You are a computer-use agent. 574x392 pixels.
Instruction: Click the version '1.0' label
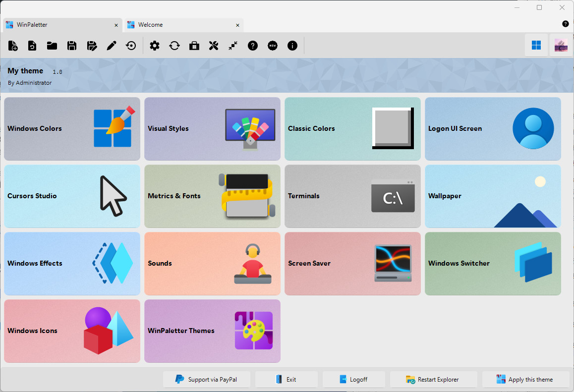pos(57,72)
